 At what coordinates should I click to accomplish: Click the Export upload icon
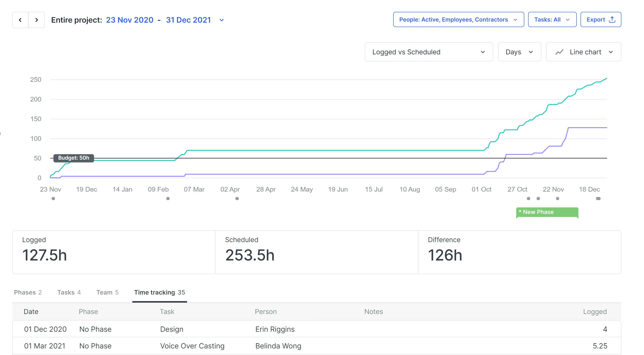tap(612, 19)
